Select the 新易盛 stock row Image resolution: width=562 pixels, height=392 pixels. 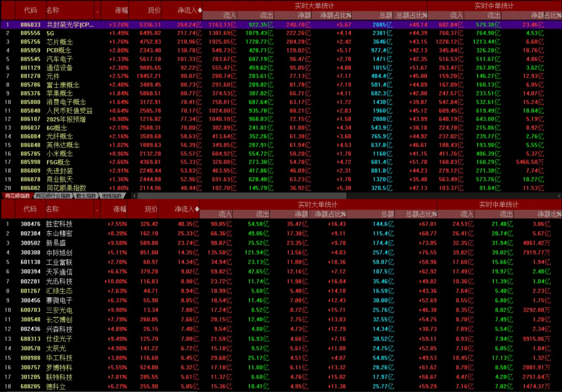tap(281, 243)
